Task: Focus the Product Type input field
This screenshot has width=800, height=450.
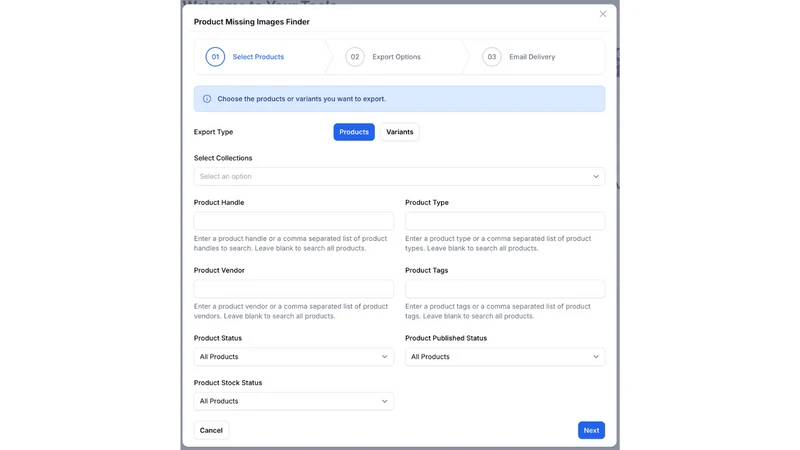Action: (505, 221)
